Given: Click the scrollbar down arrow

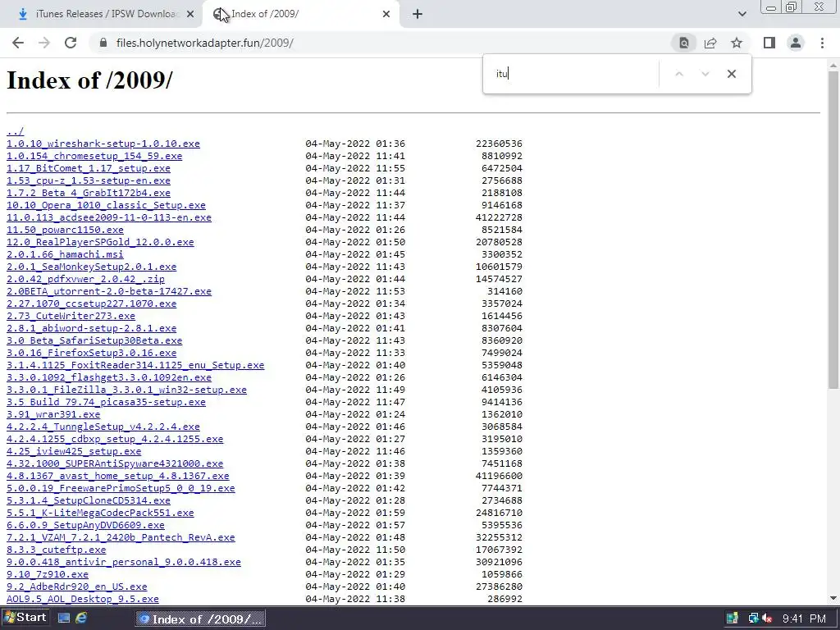Looking at the screenshot, I should 833,598.
